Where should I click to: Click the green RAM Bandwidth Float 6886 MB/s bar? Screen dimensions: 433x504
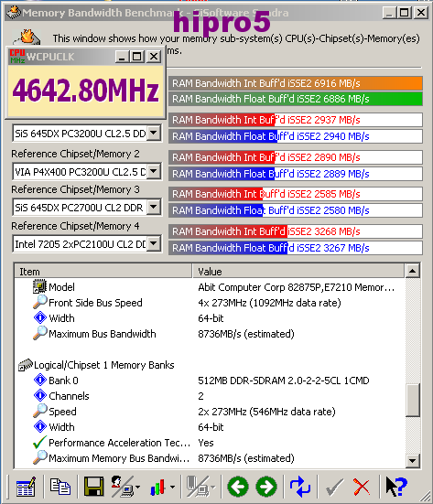point(296,99)
